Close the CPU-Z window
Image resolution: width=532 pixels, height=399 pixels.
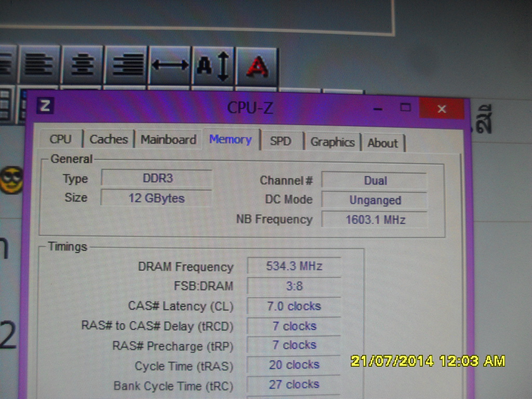click(x=442, y=109)
